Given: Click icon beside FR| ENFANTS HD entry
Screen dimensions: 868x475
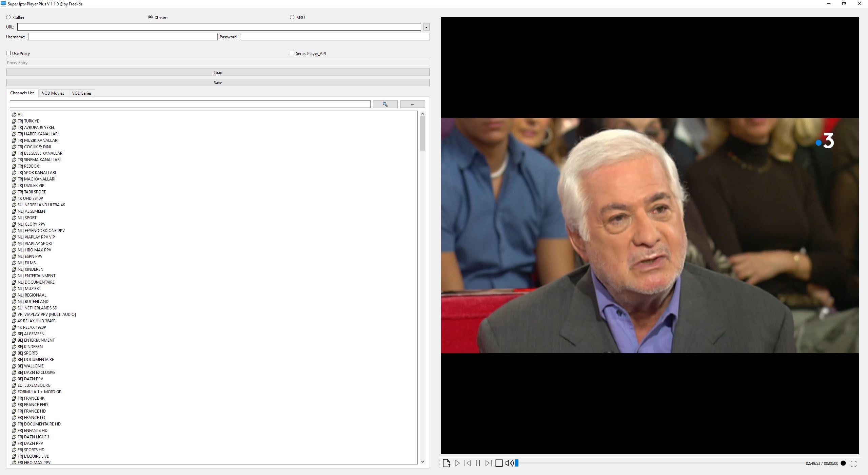Looking at the screenshot, I should (14, 431).
